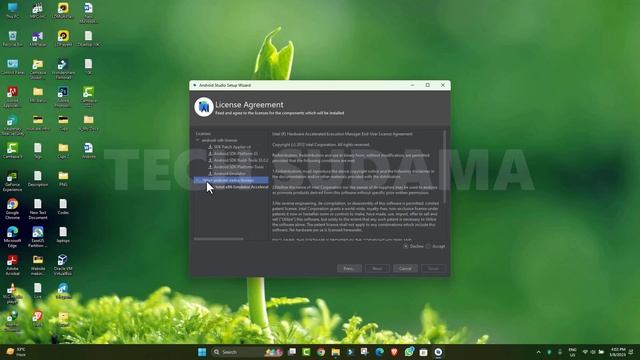Open GeForce Experience desktop shortcut
Screen dimensions: 640x360
(12, 181)
